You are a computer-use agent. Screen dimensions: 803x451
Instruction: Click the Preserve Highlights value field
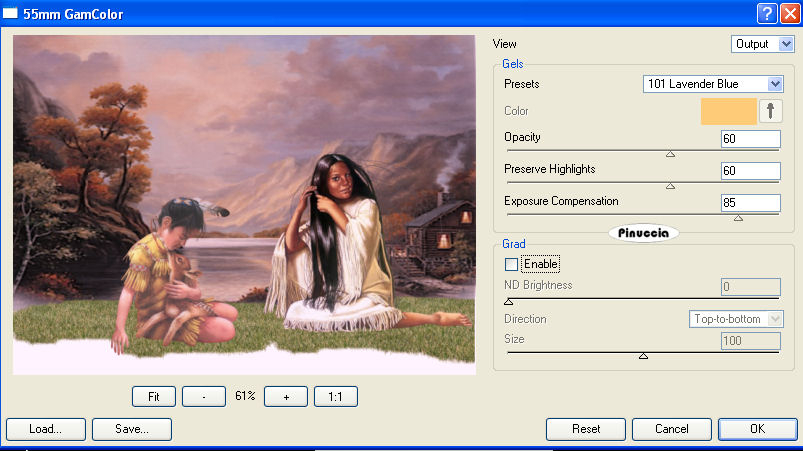coord(751,170)
